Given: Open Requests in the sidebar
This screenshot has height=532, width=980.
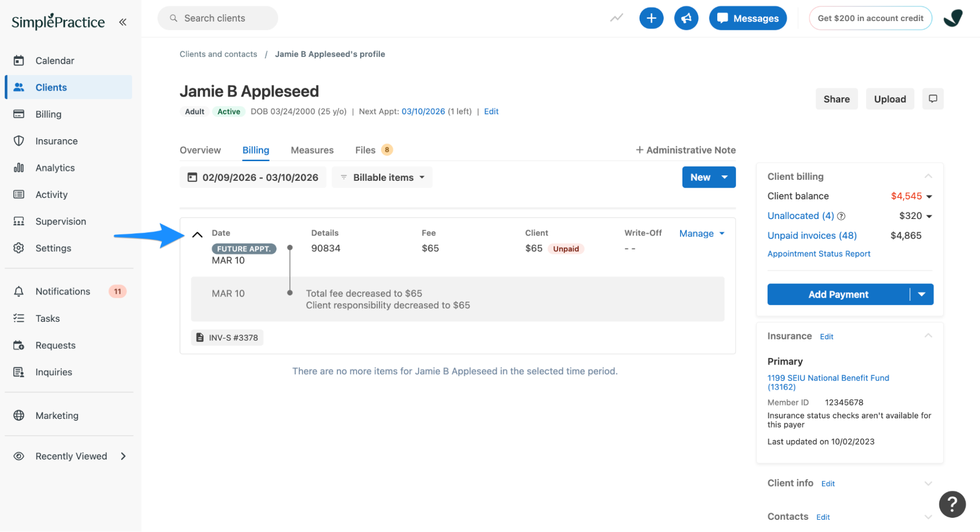Looking at the screenshot, I should pos(55,345).
